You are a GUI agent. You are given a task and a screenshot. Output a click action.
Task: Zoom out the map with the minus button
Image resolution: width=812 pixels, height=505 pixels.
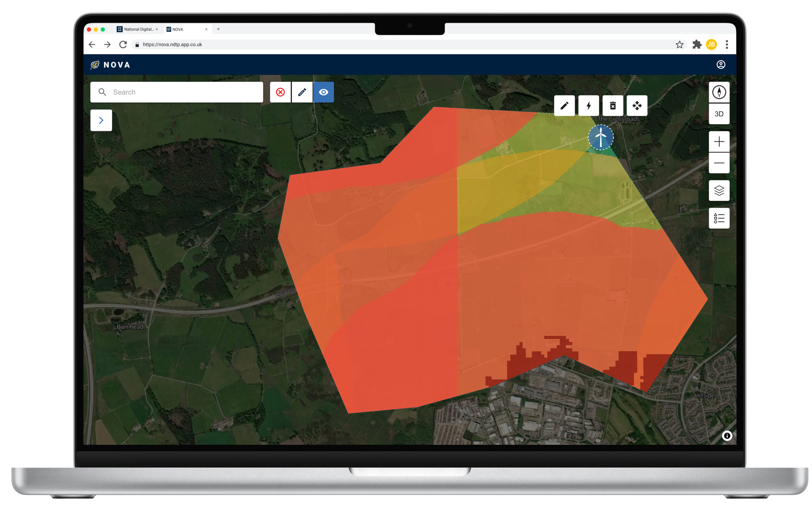point(719,163)
